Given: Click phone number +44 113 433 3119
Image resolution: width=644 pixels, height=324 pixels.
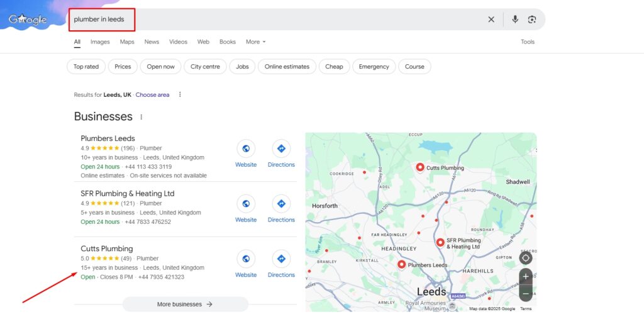Looking at the screenshot, I should click(148, 167).
